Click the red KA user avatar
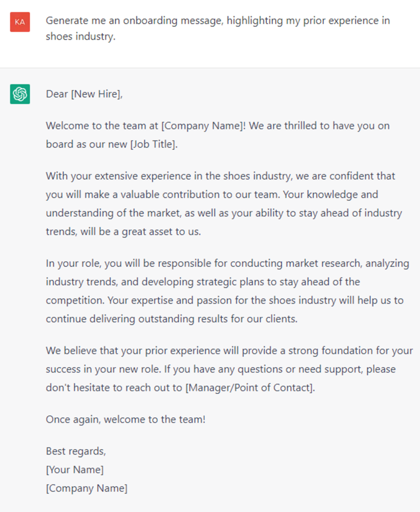Screen dimensions: 420x512 pyautogui.click(x=20, y=22)
